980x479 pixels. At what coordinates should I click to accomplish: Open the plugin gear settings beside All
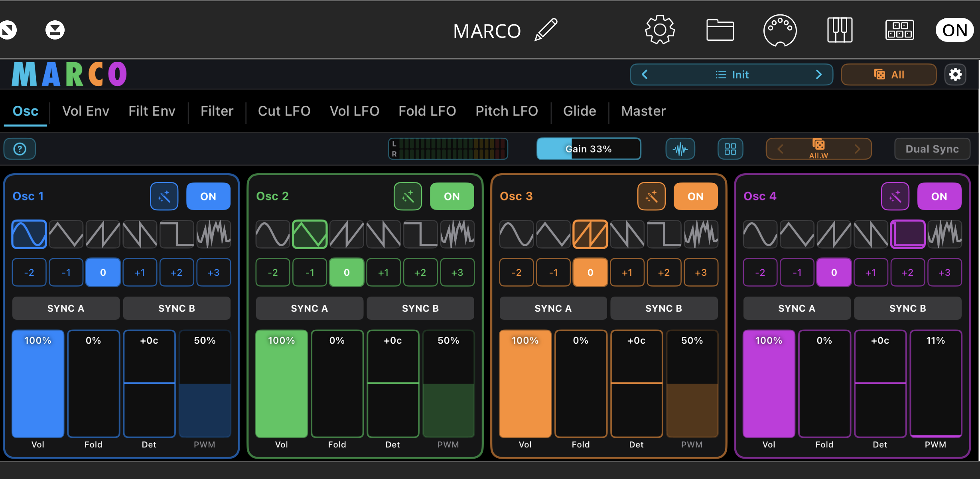(x=955, y=75)
